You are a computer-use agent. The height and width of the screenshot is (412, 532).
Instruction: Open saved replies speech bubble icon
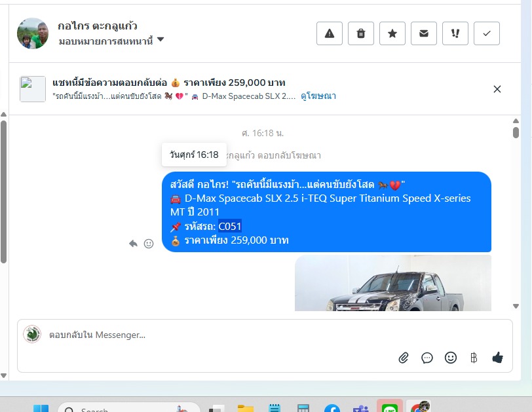point(427,358)
